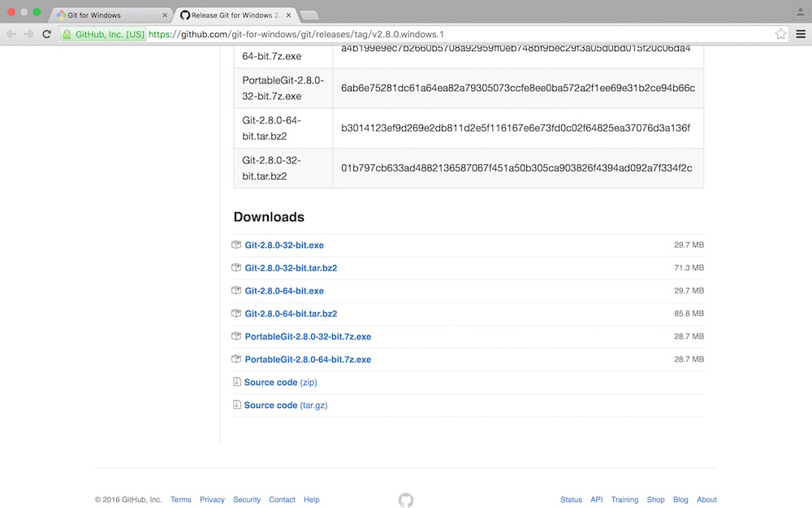Viewport: 812px width, 508px height.
Task: Download PortableGit-2.8.0-64-bit.7z.exe
Action: tap(308, 359)
